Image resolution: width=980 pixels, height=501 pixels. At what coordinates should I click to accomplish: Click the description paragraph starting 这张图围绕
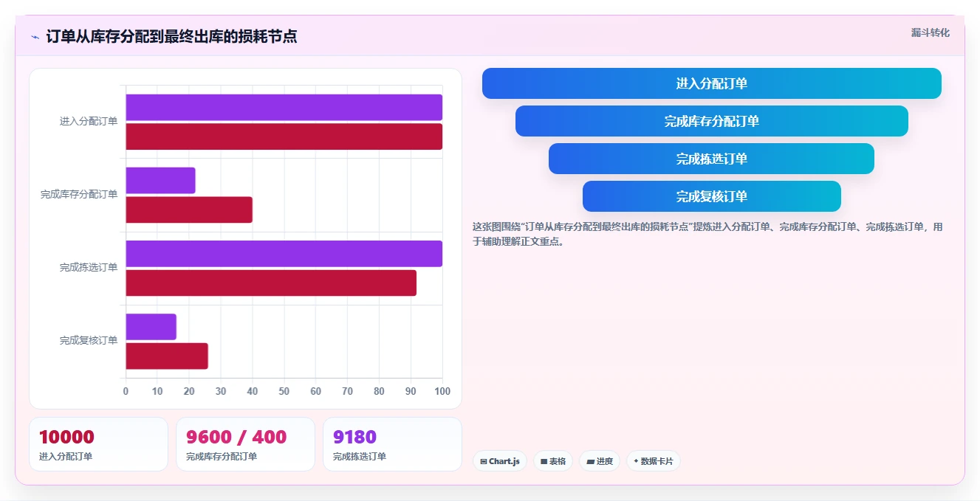coord(707,234)
